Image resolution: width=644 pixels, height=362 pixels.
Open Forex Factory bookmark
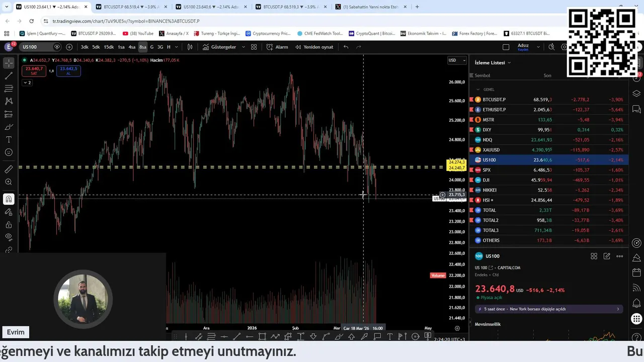pos(474,33)
